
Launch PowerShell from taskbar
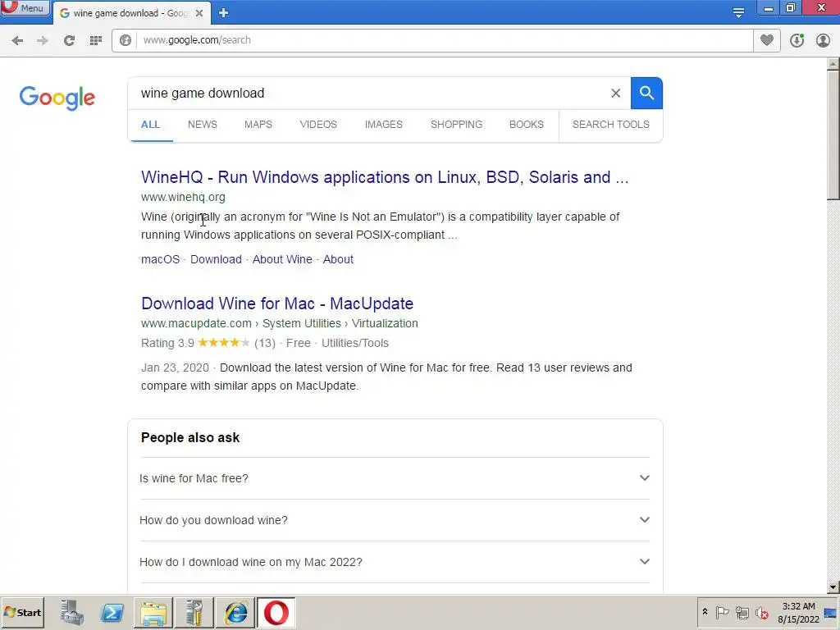[112, 613]
